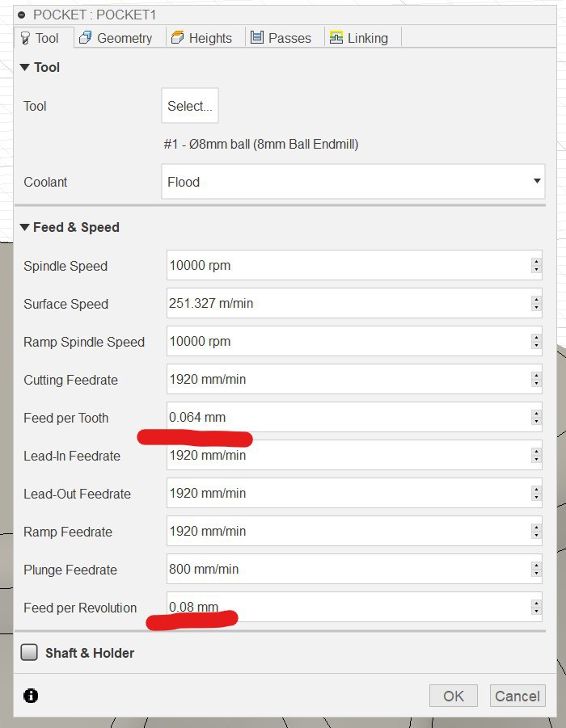
Task: Enable the Shaft & Holder checkbox
Action: 29,652
